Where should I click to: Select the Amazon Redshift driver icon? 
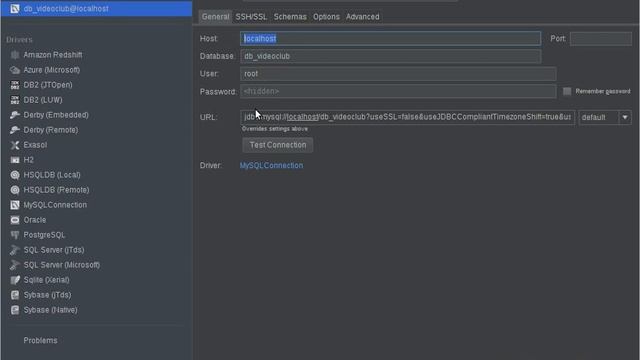[x=15, y=55]
